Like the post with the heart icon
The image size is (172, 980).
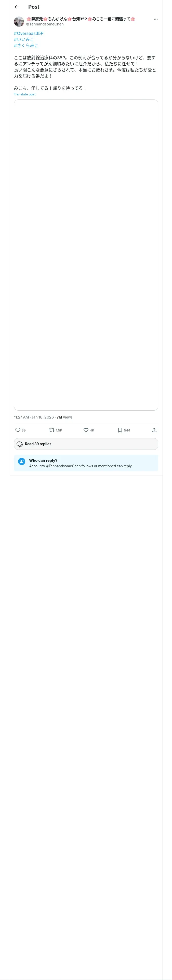pyautogui.click(x=86, y=430)
